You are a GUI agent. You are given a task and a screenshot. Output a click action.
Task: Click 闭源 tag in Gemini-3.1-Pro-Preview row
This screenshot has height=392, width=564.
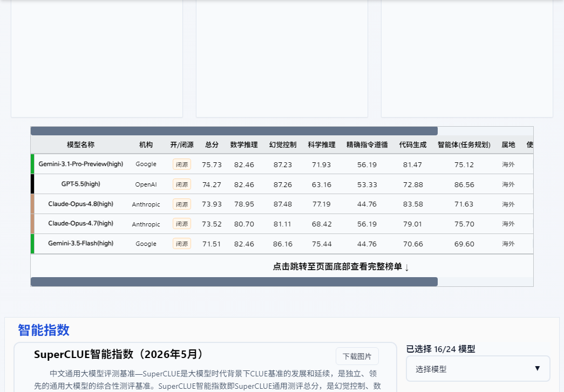click(182, 164)
